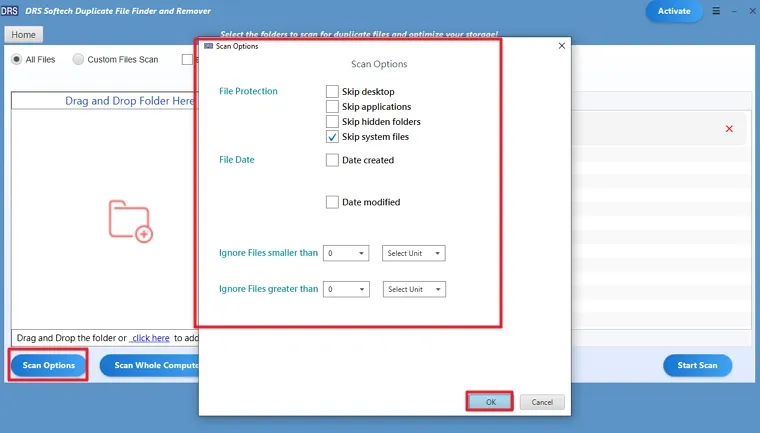Click the File Protection label
This screenshot has width=760, height=433.
pos(248,91)
